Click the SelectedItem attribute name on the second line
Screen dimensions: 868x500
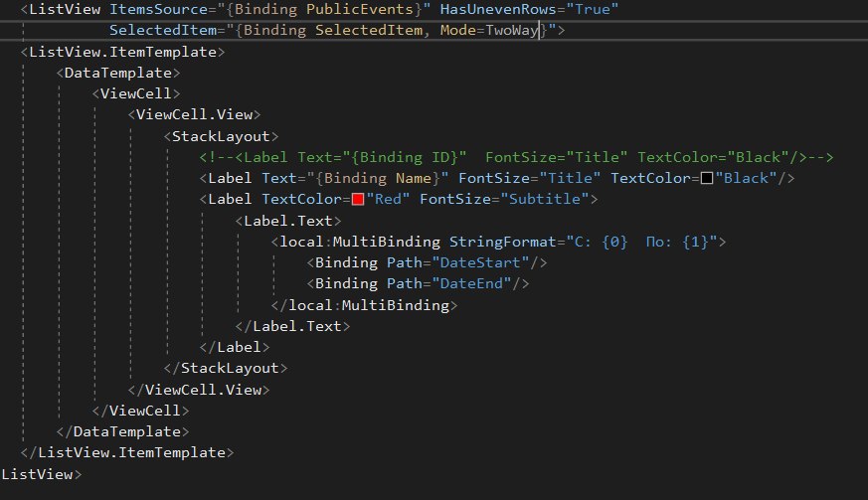click(163, 31)
